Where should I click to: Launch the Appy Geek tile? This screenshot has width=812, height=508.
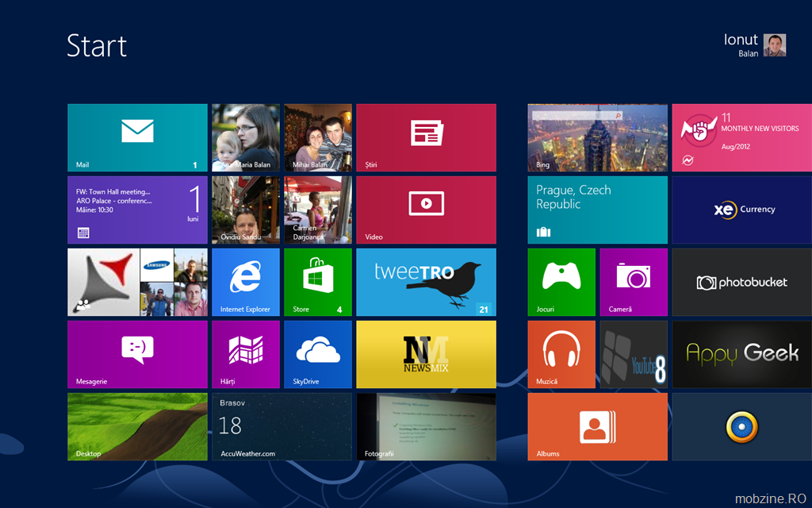[742, 355]
